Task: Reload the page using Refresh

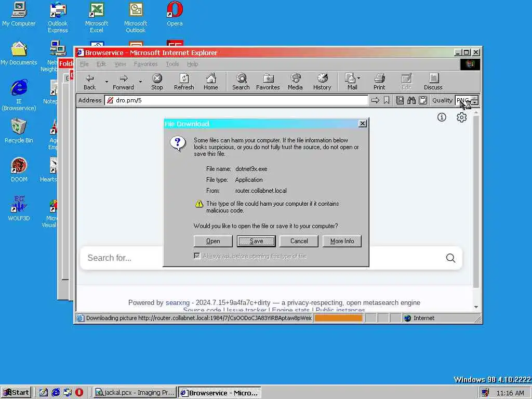Action: (184, 82)
